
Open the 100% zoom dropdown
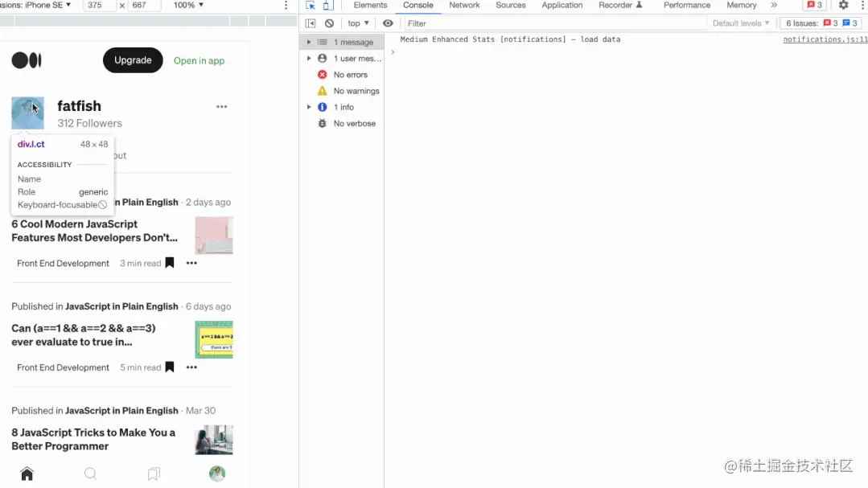pyautogui.click(x=187, y=6)
